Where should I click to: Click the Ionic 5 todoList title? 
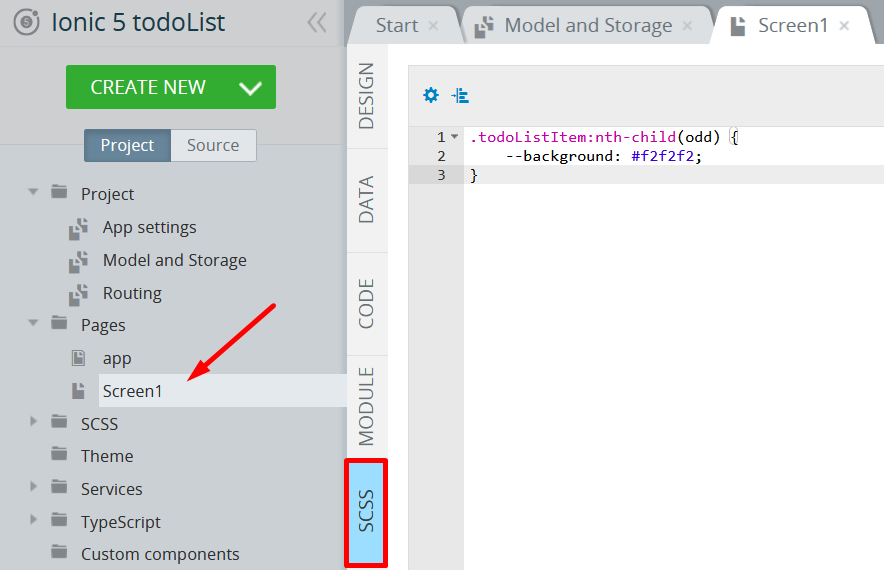[138, 23]
